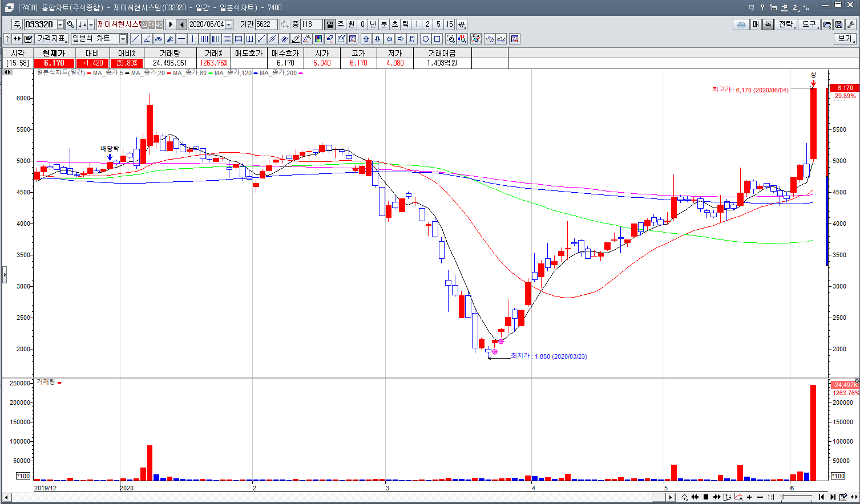Open the 전략 strategy menu

tap(787, 25)
